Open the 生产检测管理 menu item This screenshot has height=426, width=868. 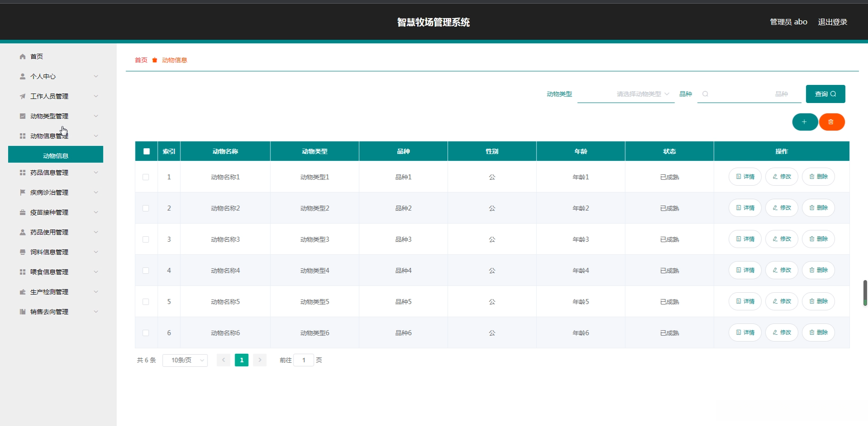coord(56,292)
